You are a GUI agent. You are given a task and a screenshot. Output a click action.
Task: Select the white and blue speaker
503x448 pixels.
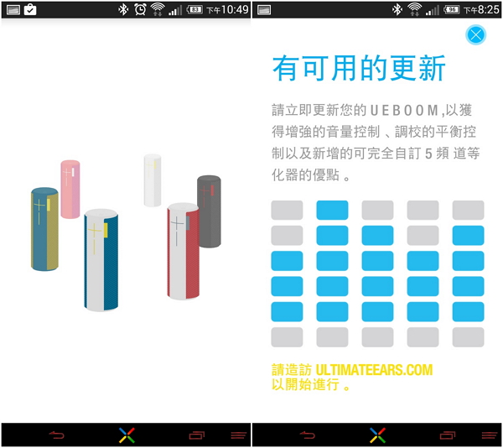(101, 260)
